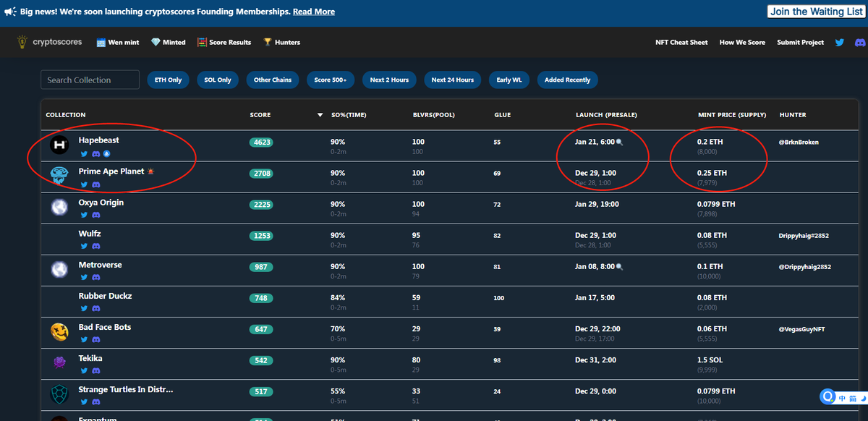Open Bad Face Bots Twitter icon

(84, 340)
